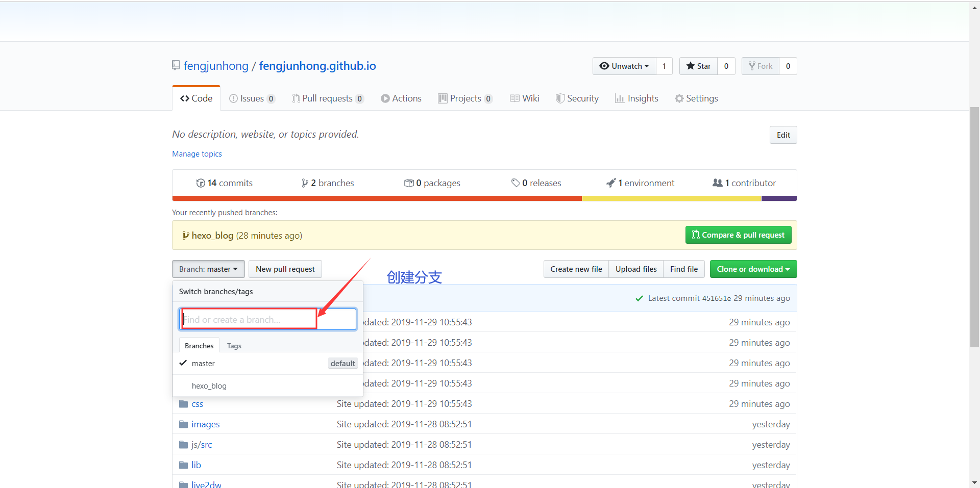Click the fork count 0
980x488 pixels.
788,66
